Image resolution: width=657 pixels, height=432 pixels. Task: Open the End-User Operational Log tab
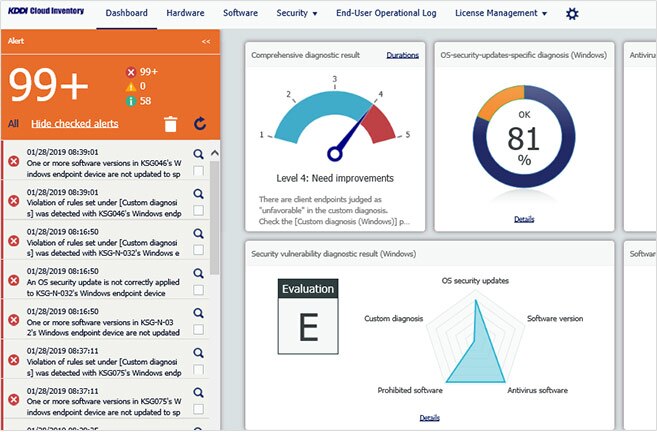tap(386, 14)
